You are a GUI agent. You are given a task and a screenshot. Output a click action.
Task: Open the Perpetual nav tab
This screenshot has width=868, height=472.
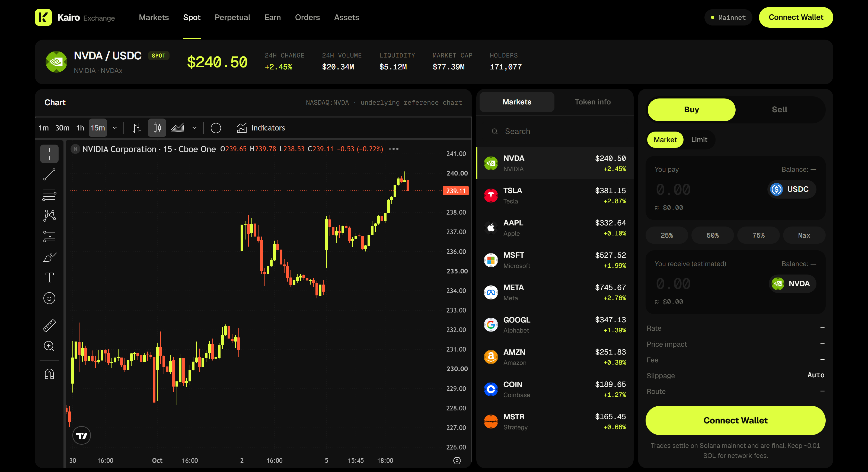[x=232, y=17]
